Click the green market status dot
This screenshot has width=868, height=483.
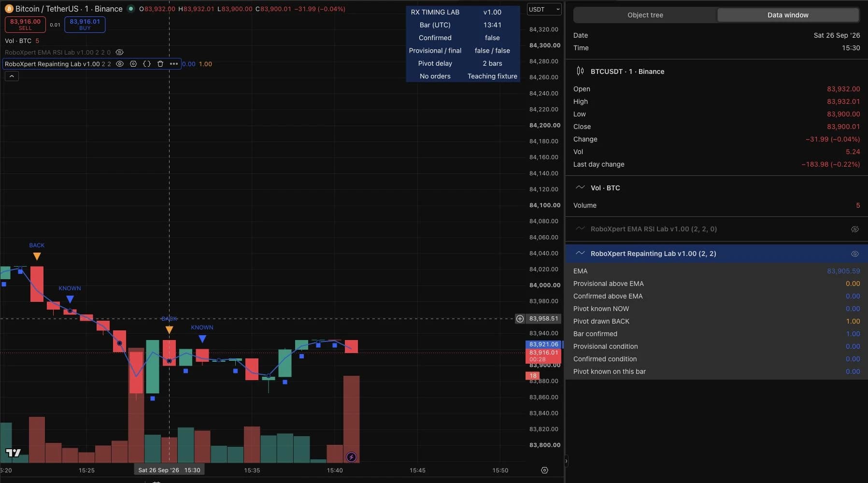130,9
